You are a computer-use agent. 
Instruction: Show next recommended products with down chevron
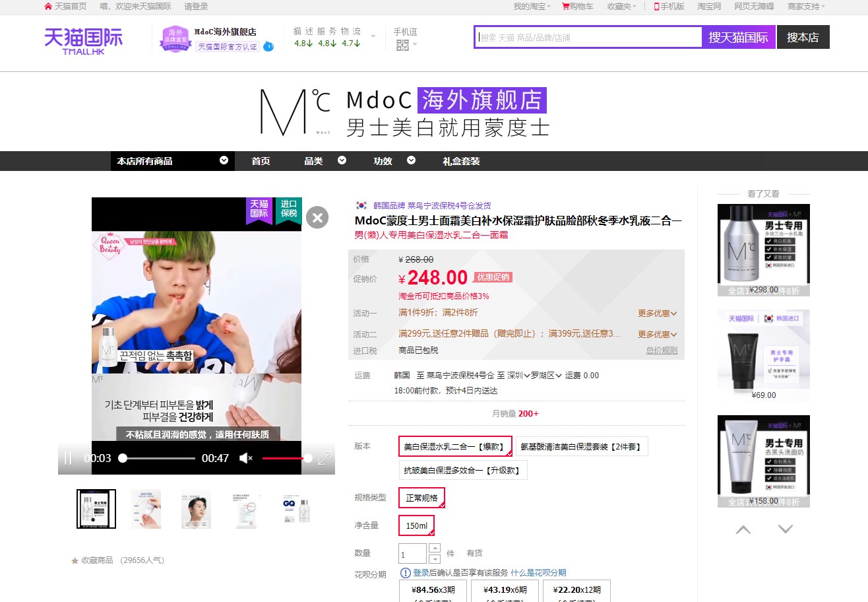tap(785, 529)
